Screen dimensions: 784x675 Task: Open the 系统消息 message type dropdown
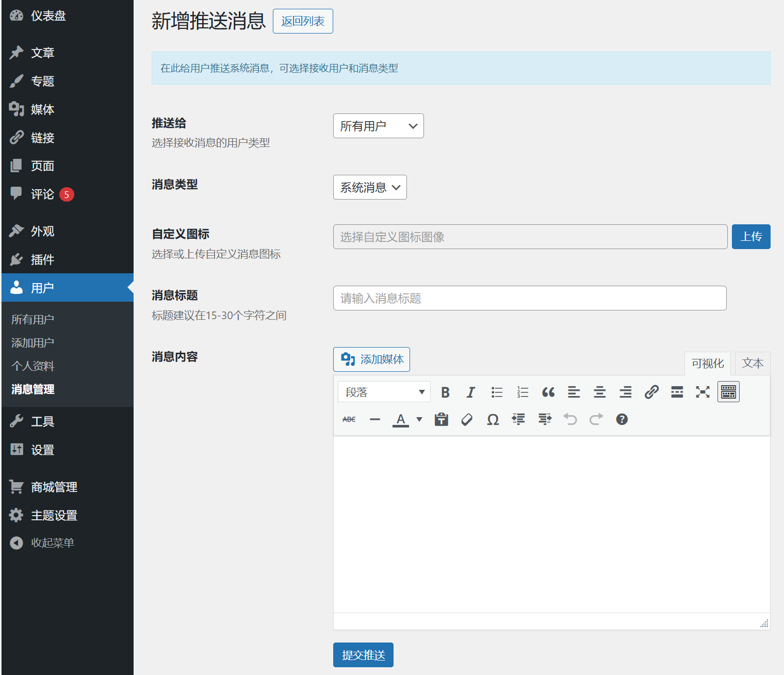370,187
